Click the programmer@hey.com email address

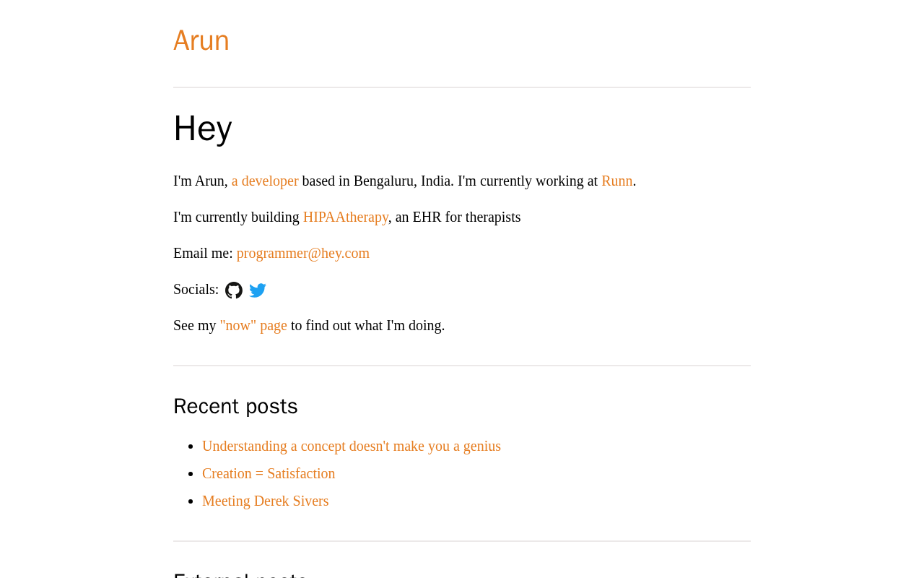pyautogui.click(x=303, y=253)
